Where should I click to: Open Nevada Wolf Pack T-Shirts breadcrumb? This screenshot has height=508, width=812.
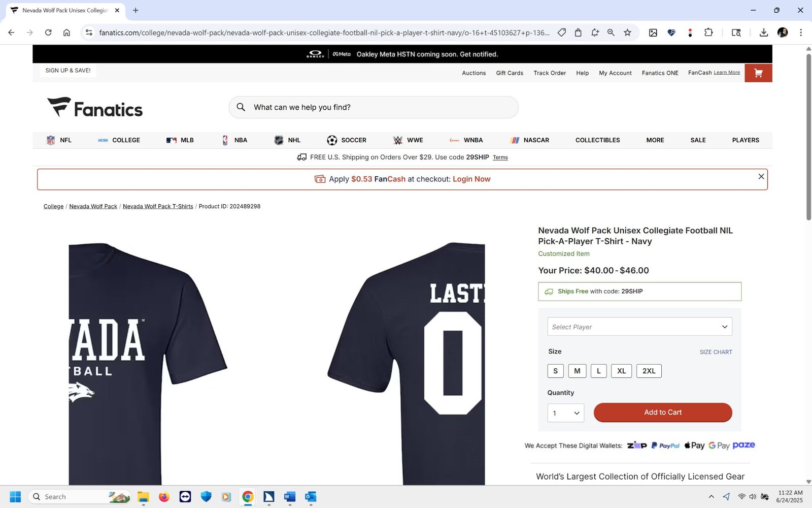[158, 206]
